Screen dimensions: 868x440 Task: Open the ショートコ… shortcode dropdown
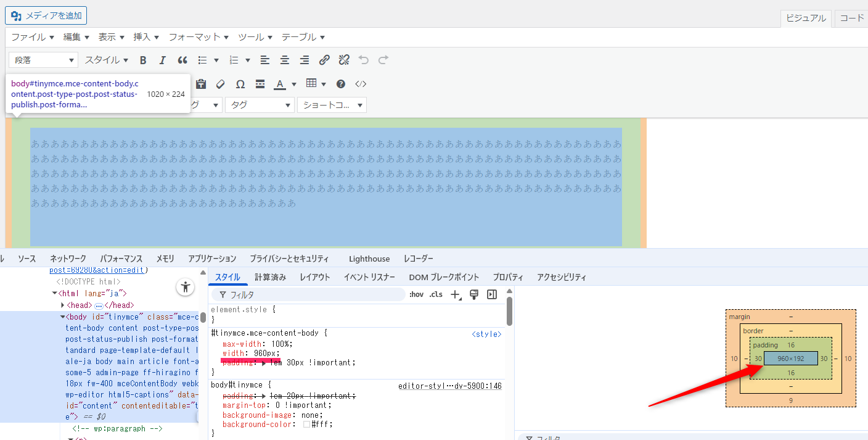click(332, 105)
